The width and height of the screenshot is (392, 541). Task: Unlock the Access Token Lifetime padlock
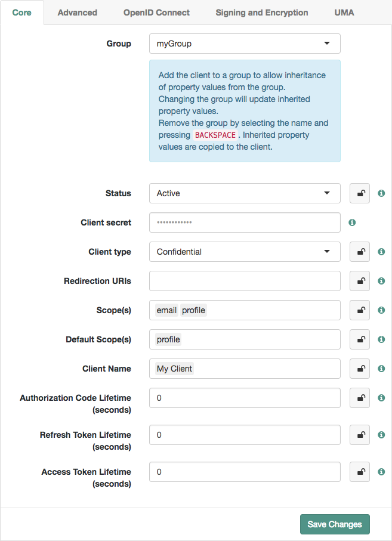pyautogui.click(x=360, y=471)
